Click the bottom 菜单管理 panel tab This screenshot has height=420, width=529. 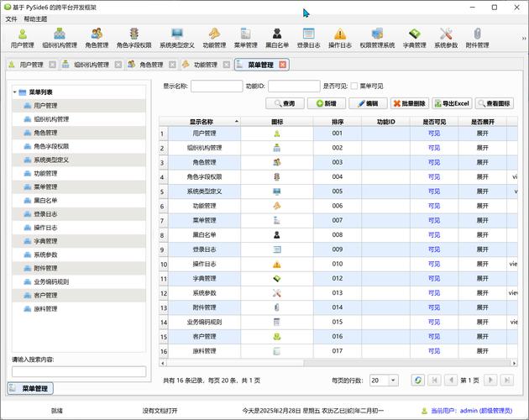point(30,389)
